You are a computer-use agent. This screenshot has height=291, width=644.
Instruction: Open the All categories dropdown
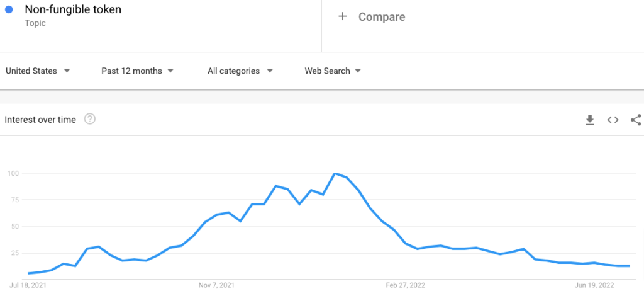pyautogui.click(x=240, y=71)
